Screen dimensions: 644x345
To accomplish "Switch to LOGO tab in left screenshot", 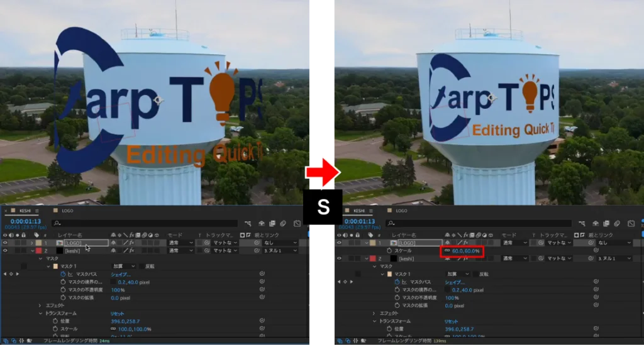I will 67,211.
